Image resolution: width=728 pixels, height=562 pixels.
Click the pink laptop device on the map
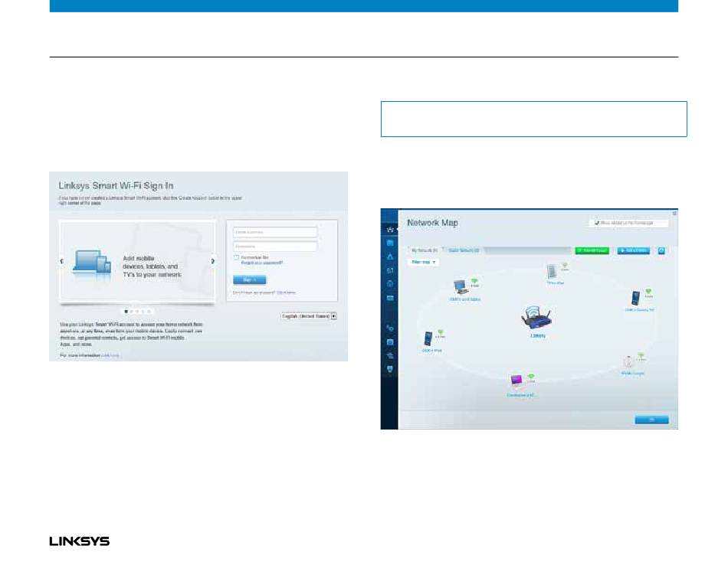[516, 381]
